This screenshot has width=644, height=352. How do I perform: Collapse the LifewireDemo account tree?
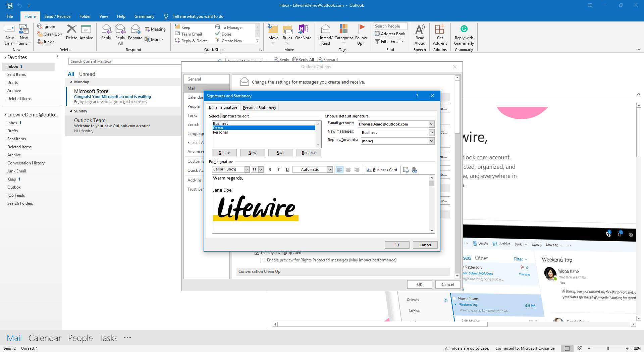point(5,115)
